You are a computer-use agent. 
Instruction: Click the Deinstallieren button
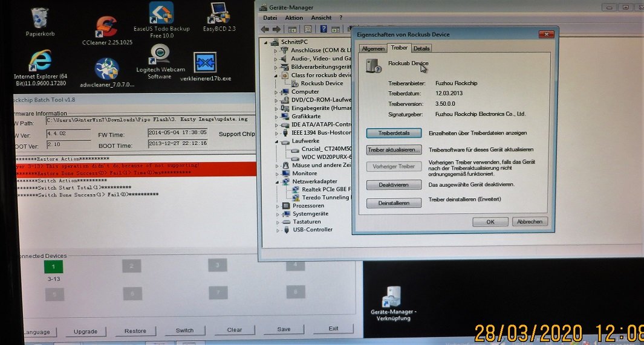[394, 202]
